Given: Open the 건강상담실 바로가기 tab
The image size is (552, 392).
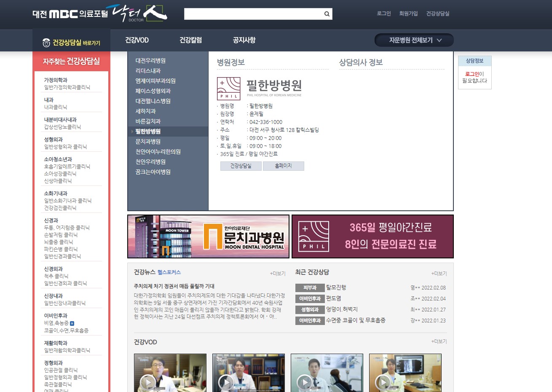Looking at the screenshot, I should (x=71, y=43).
